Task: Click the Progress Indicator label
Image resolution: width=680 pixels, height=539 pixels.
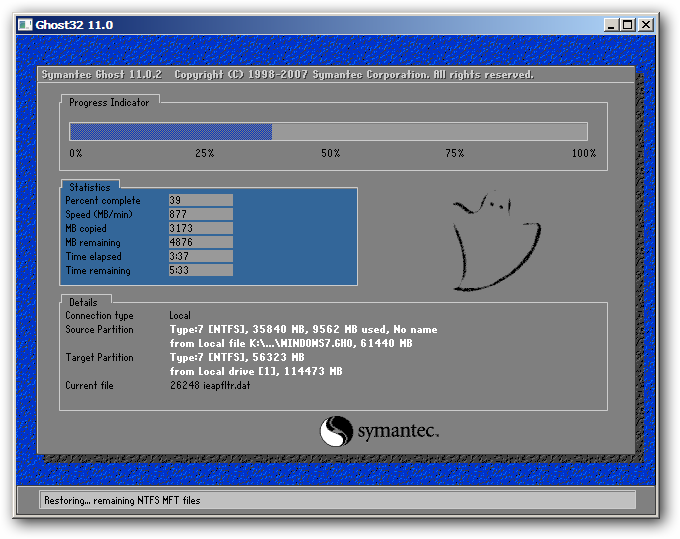Action: [109, 103]
